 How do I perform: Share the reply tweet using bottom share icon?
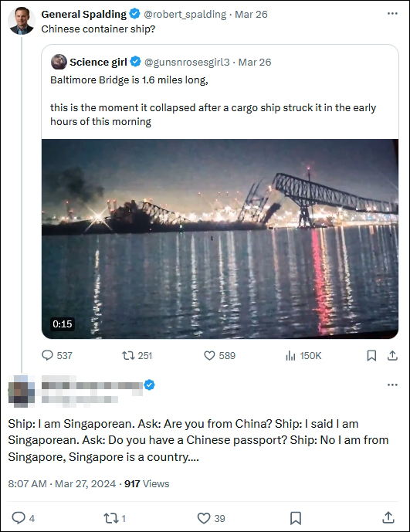[388, 518]
